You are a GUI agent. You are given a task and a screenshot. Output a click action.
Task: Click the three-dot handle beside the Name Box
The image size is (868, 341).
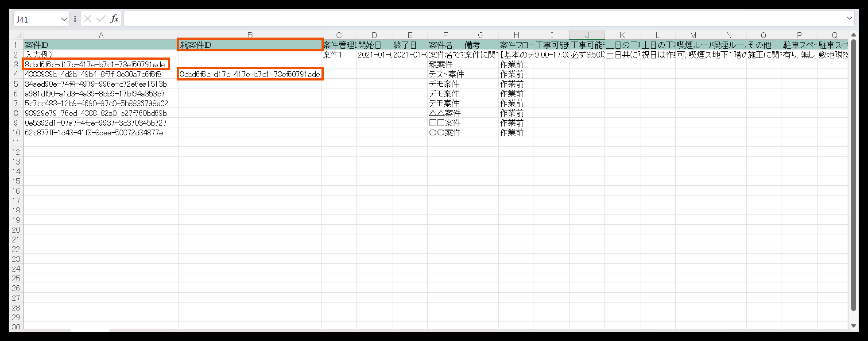pyautogui.click(x=75, y=19)
